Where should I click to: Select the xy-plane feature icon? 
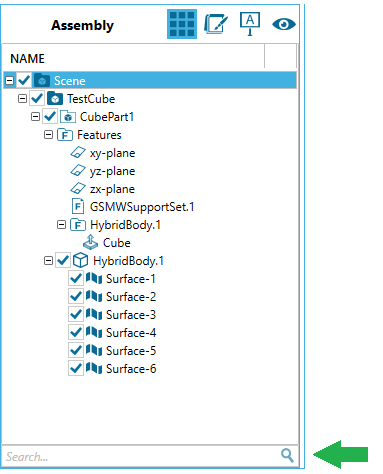(78, 153)
